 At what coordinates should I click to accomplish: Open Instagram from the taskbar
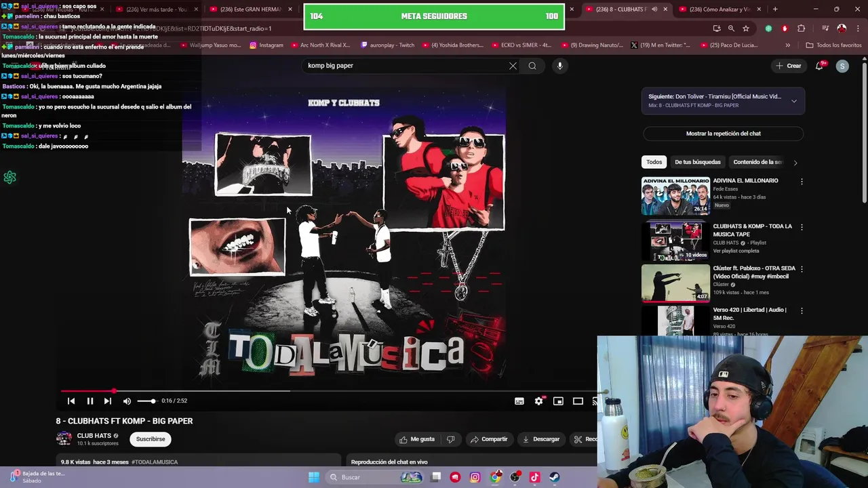[475, 477]
